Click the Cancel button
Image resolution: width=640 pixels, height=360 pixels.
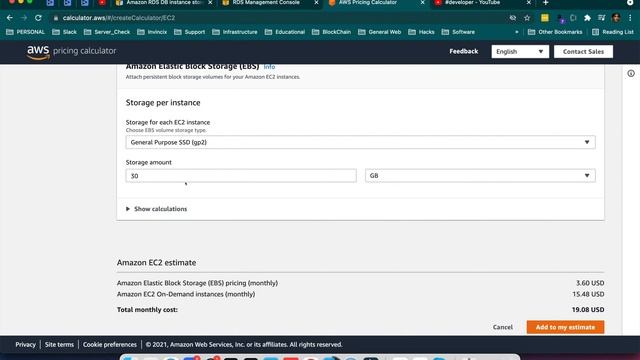coord(502,327)
